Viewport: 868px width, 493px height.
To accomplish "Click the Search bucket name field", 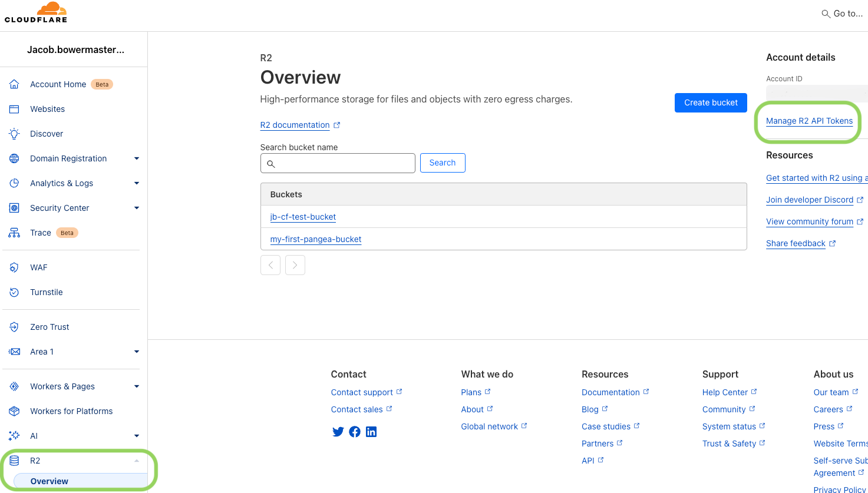I will (338, 163).
